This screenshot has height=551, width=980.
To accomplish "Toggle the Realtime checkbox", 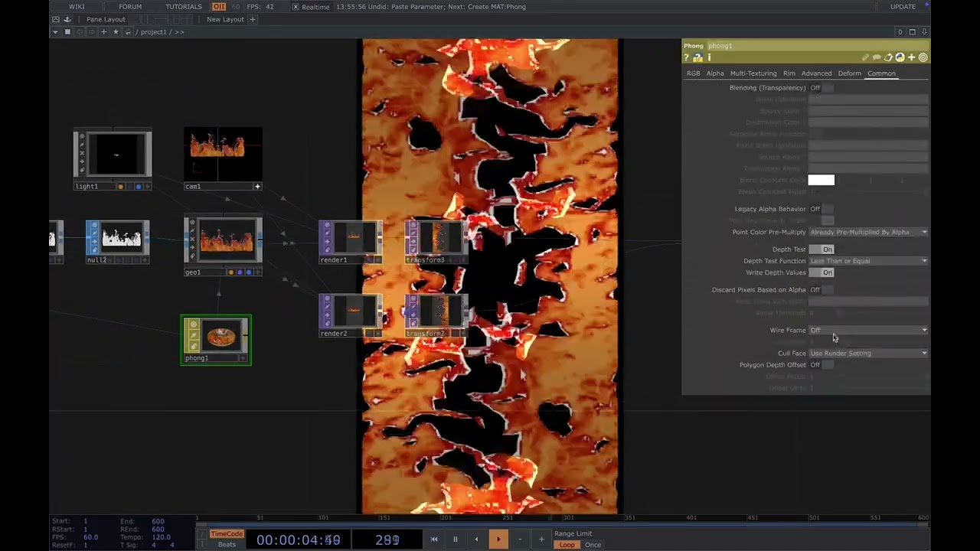I will point(296,7).
